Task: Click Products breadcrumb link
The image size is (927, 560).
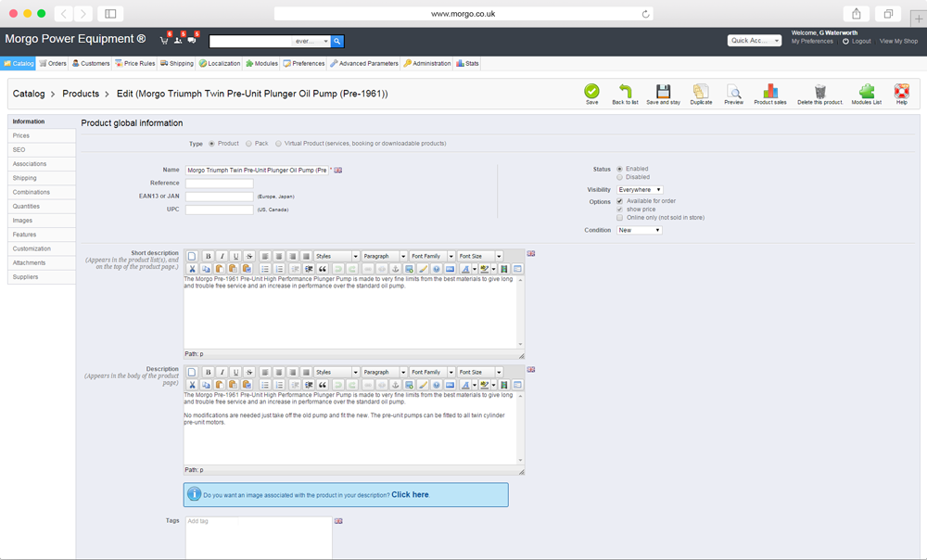Action: (81, 94)
